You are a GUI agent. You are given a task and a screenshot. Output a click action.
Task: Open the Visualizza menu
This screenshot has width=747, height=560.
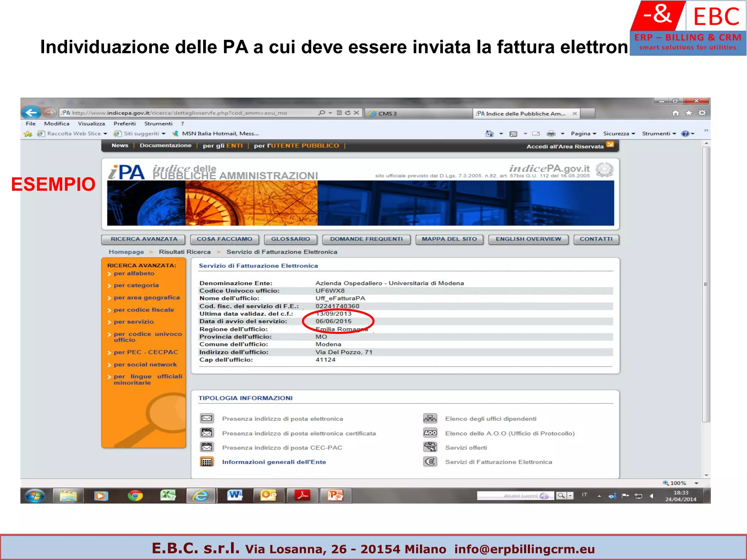pyautogui.click(x=91, y=124)
